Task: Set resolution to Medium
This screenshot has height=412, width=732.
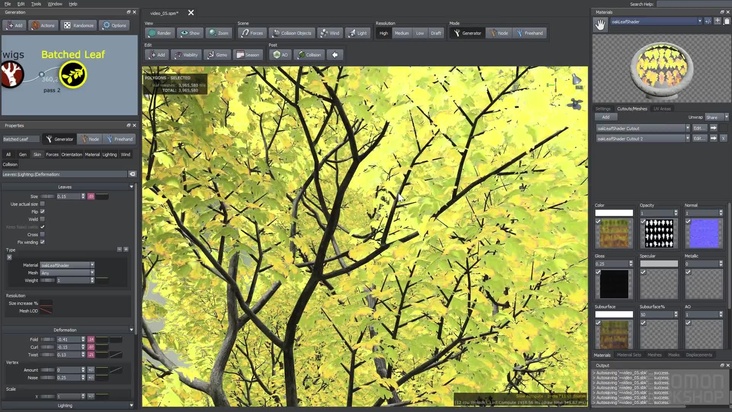Action: (x=401, y=33)
